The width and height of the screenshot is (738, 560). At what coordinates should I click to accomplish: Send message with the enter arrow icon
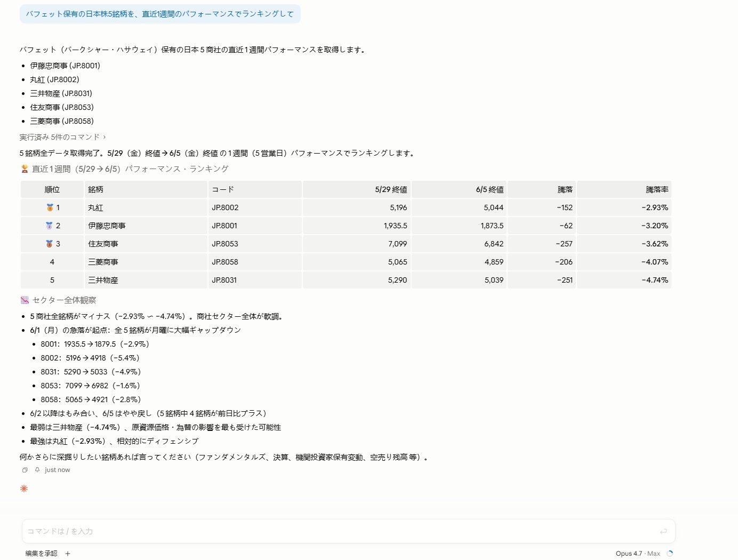tap(663, 531)
